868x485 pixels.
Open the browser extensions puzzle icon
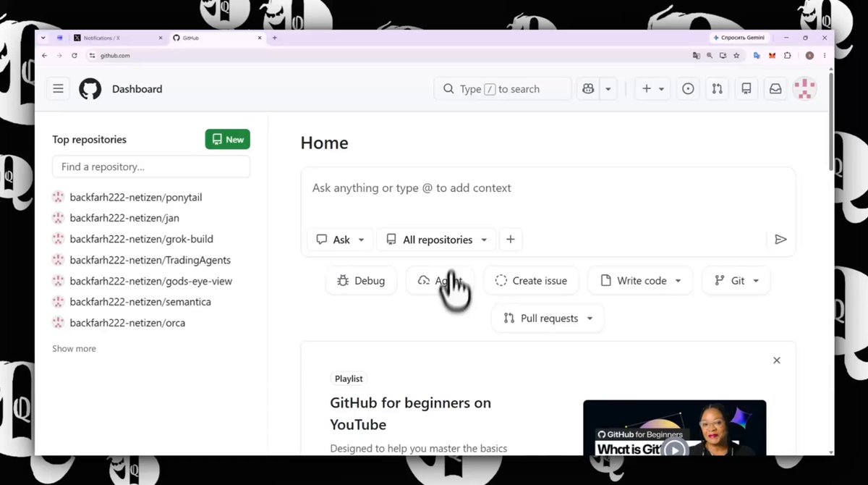tap(788, 56)
